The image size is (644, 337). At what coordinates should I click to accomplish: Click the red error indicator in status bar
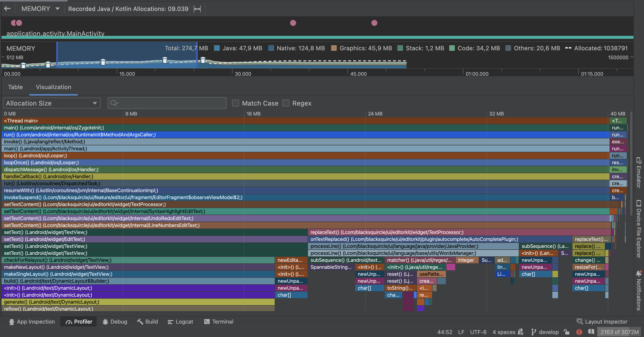point(580,332)
